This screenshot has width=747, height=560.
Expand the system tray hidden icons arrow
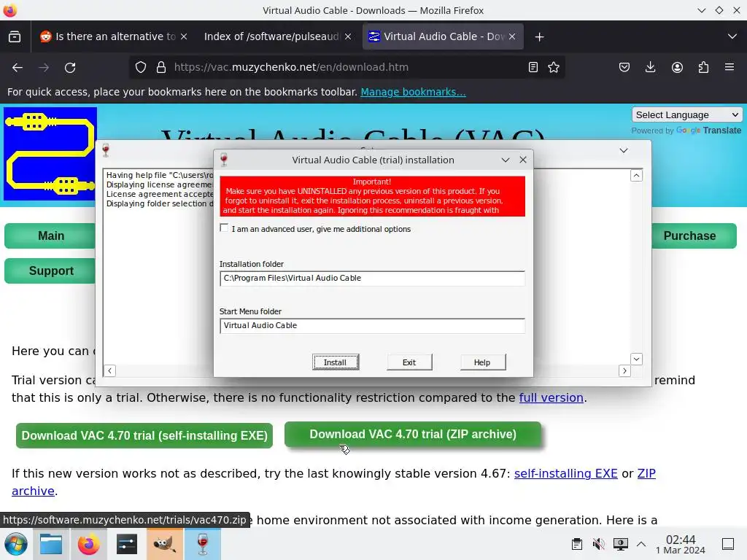coord(641,544)
